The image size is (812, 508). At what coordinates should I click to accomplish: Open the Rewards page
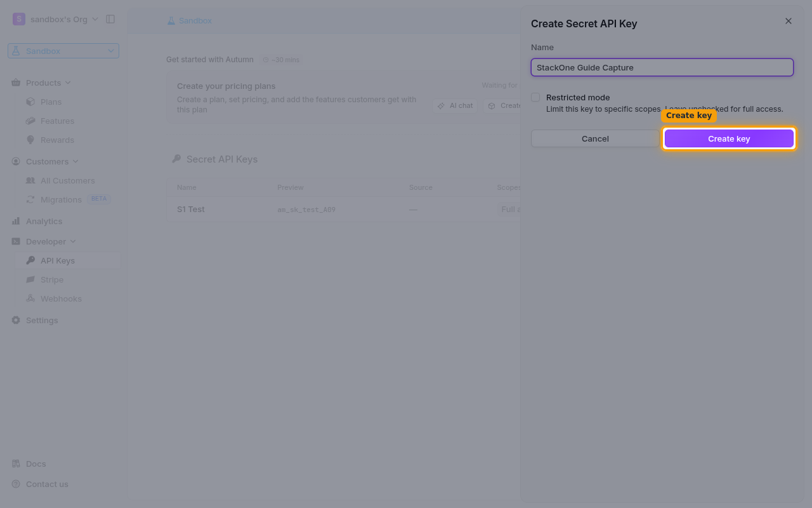57,140
